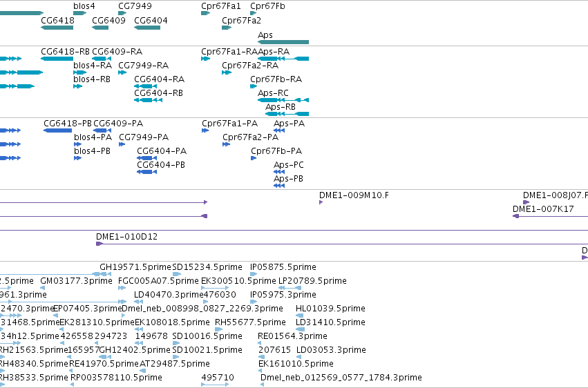Screen dimensions: 588x388
Task: Select the Cpr67Fb-RA transcript
Action: 253,86
